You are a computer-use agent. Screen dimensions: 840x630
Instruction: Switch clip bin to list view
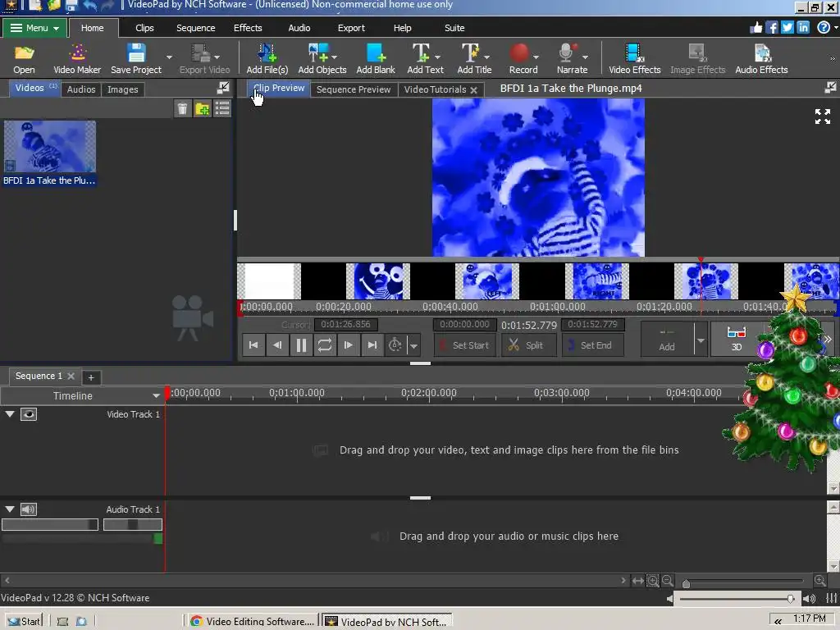coord(222,109)
